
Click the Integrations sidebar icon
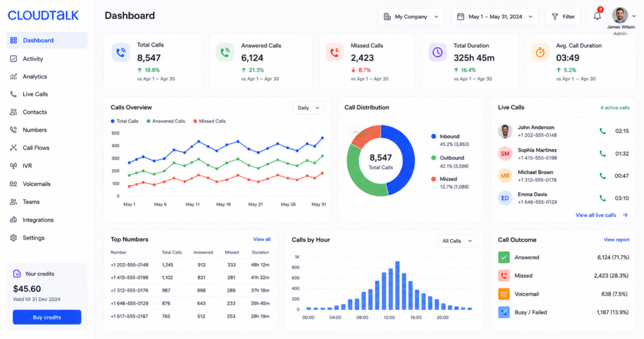pos(14,220)
